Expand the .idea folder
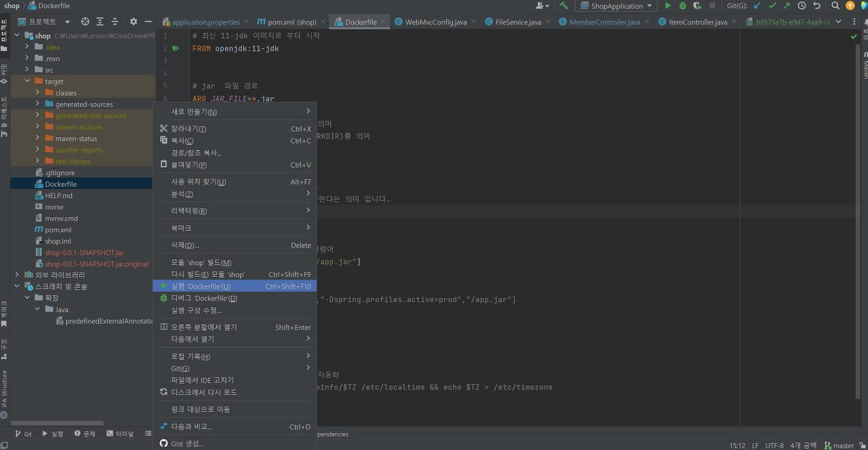The width and height of the screenshot is (868, 450). [x=28, y=47]
